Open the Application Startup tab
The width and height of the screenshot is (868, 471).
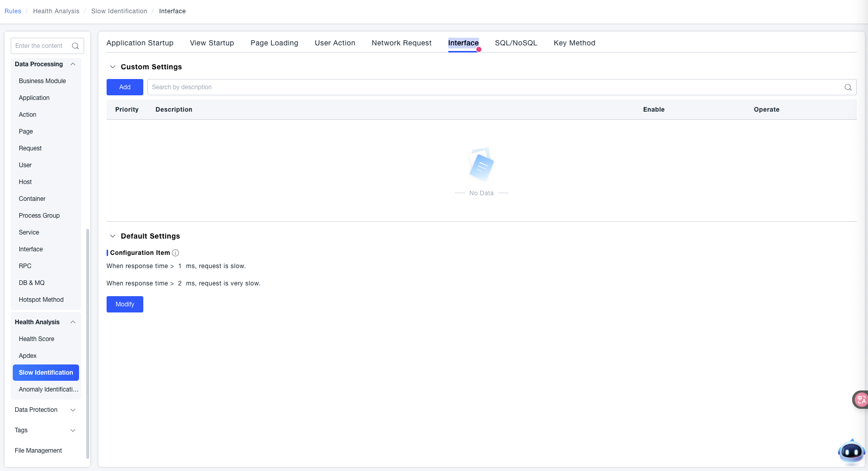(x=140, y=43)
